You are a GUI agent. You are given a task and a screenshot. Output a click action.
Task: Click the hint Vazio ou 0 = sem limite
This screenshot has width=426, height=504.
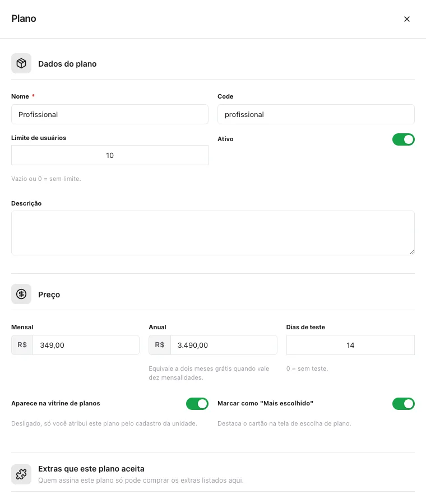pos(46,179)
